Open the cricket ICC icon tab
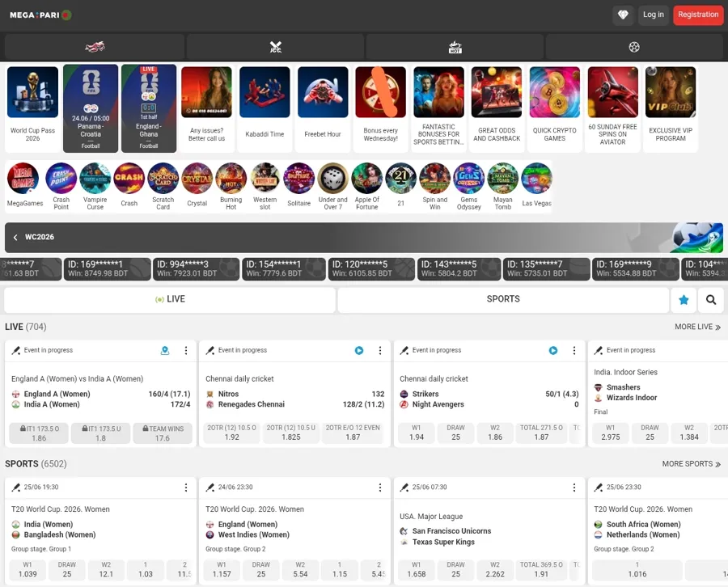 pyautogui.click(x=275, y=47)
